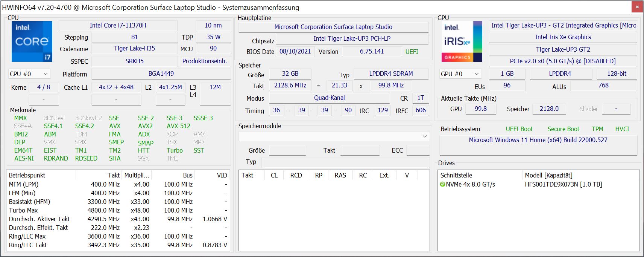Click the RCD column header in memory table
This screenshot has height=257, width=644.
point(296,175)
